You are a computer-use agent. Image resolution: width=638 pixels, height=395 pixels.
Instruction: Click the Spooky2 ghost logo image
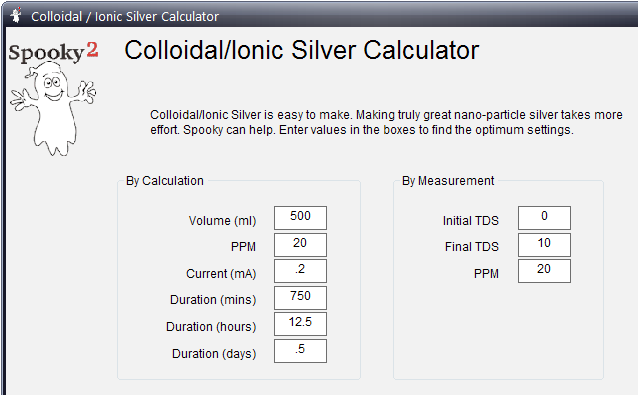(53, 98)
